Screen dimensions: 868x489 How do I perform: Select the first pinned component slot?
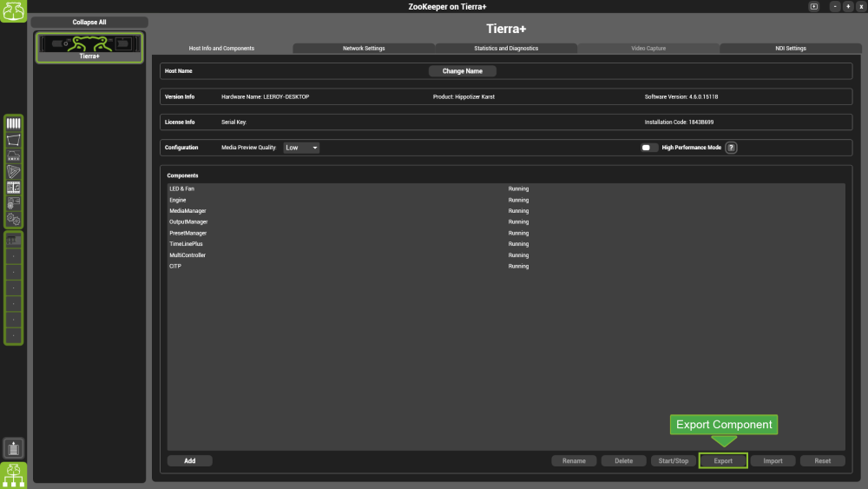point(13,241)
